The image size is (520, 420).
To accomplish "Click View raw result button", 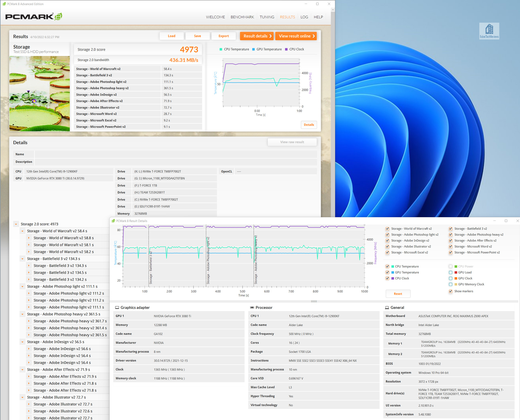I will pyautogui.click(x=292, y=142).
